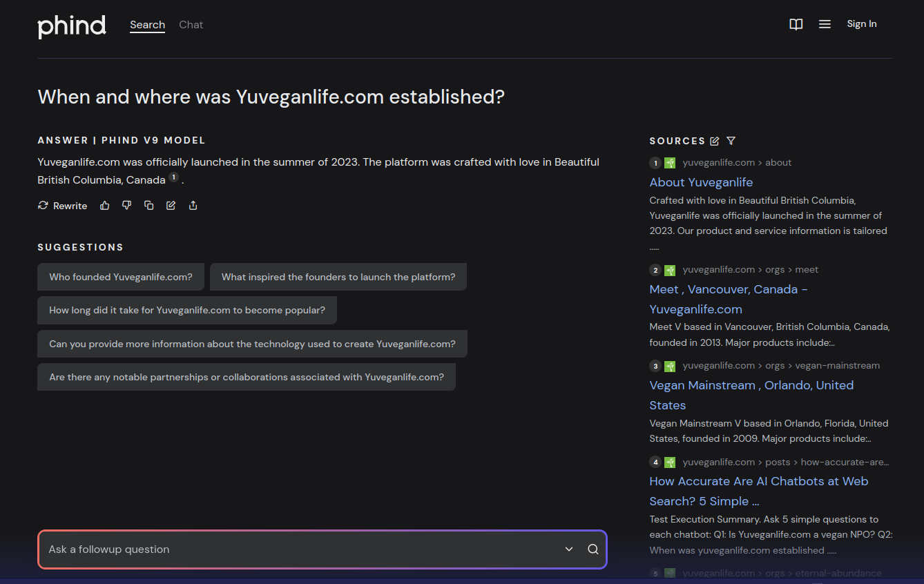Edit sources with the pencil icon
This screenshot has height=584, width=924.
[715, 141]
